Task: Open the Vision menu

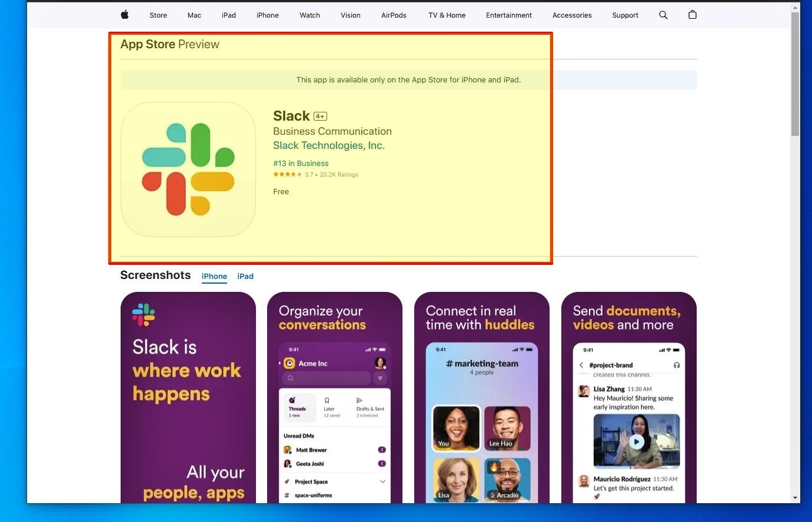Action: 351,15
